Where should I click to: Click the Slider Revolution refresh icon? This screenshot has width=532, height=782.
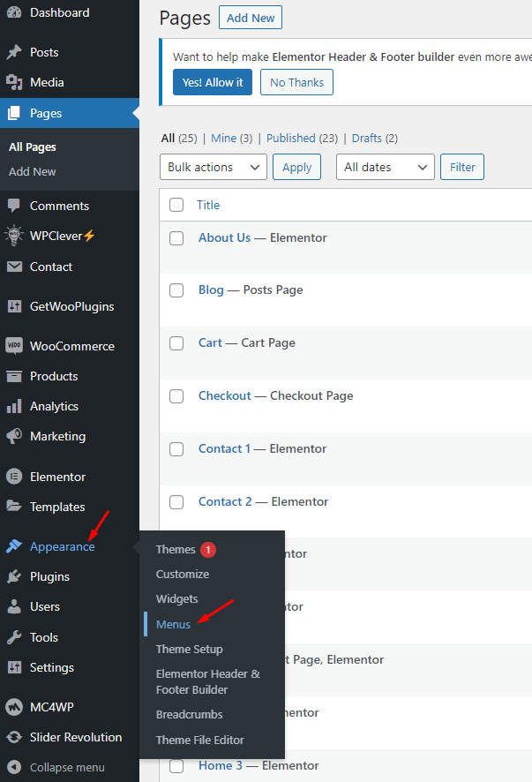pos(14,737)
